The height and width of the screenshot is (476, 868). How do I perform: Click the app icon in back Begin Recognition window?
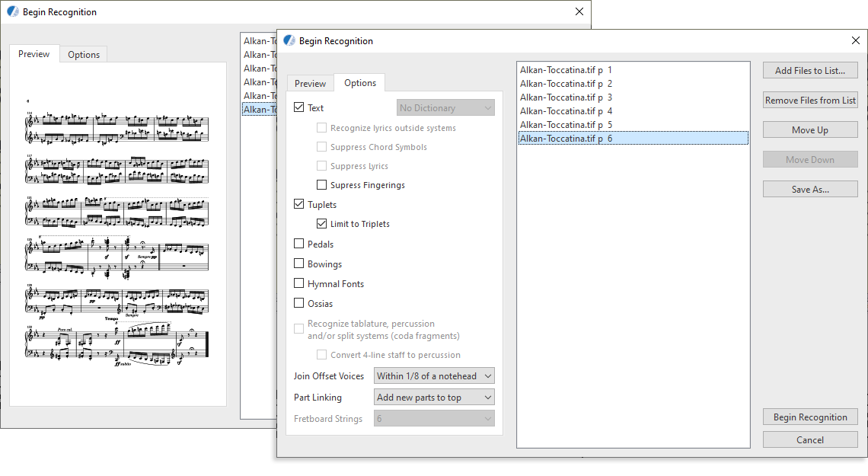tap(13, 11)
